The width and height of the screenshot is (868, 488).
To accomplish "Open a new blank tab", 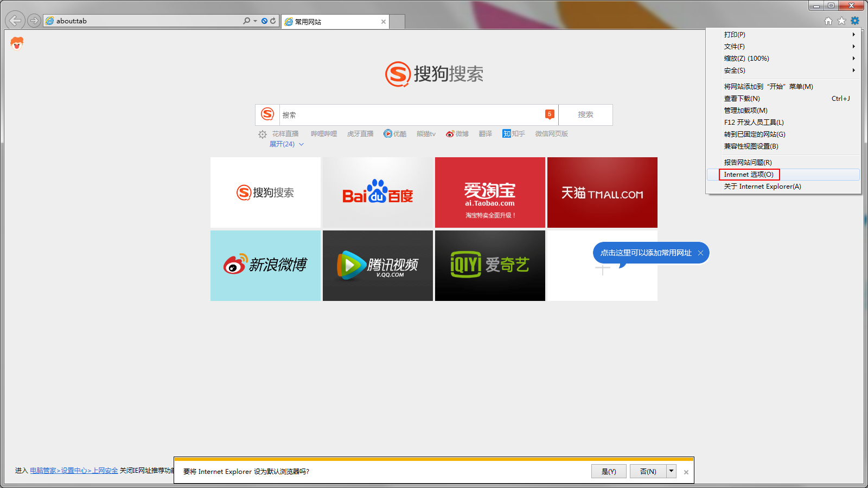I will (x=397, y=22).
